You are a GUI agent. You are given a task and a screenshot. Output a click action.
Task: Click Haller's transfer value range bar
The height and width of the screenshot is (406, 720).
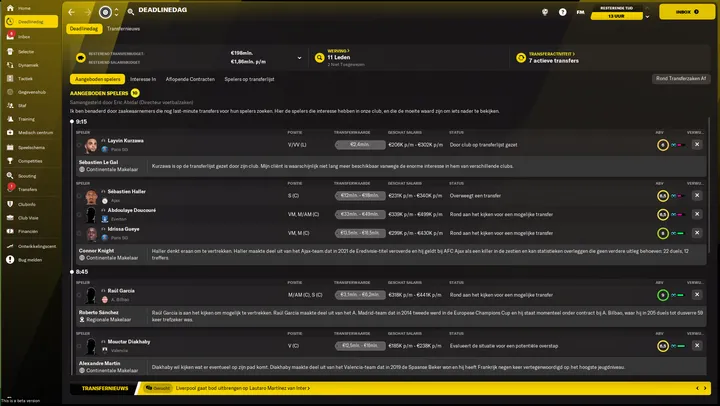[x=360, y=196]
